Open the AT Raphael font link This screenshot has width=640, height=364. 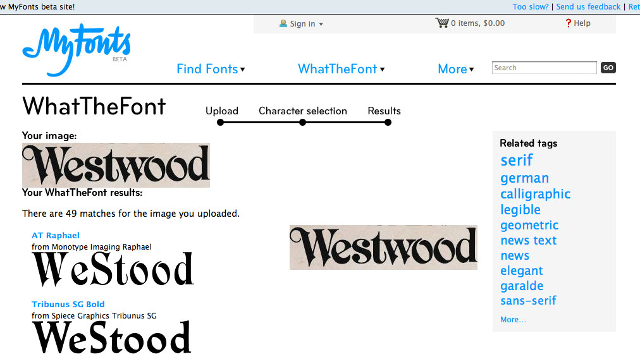click(56, 236)
